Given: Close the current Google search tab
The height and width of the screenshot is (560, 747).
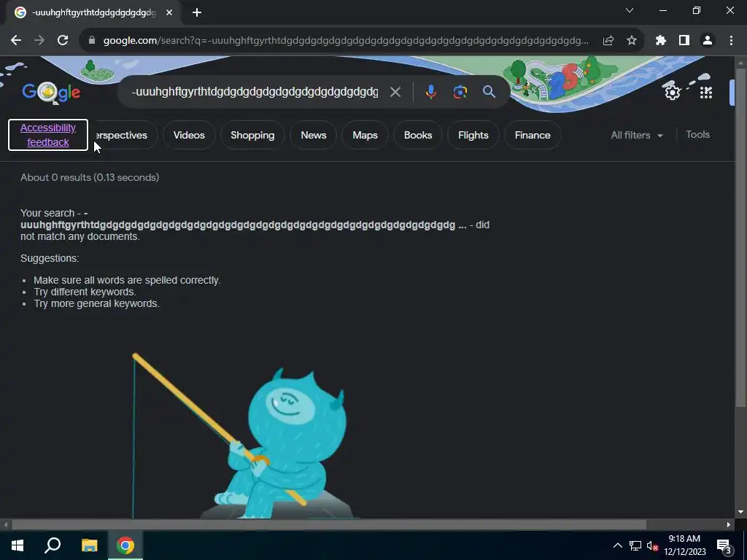Looking at the screenshot, I should coord(169,13).
